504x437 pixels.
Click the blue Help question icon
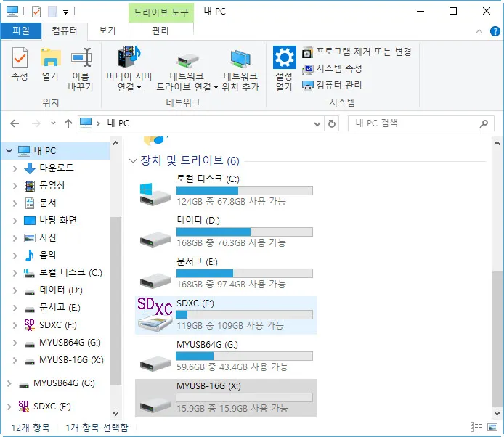click(495, 31)
